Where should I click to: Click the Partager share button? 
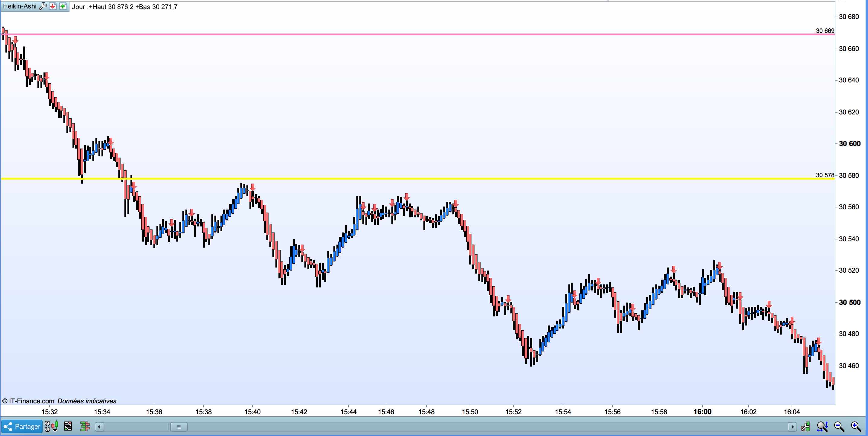22,427
